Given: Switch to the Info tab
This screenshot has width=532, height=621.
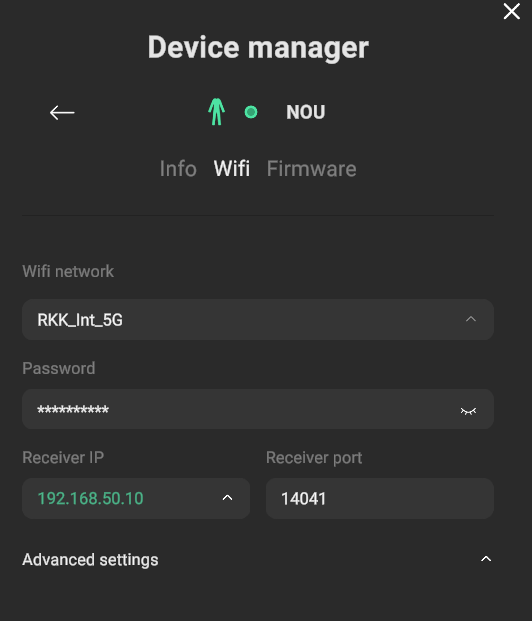Looking at the screenshot, I should [x=178, y=169].
